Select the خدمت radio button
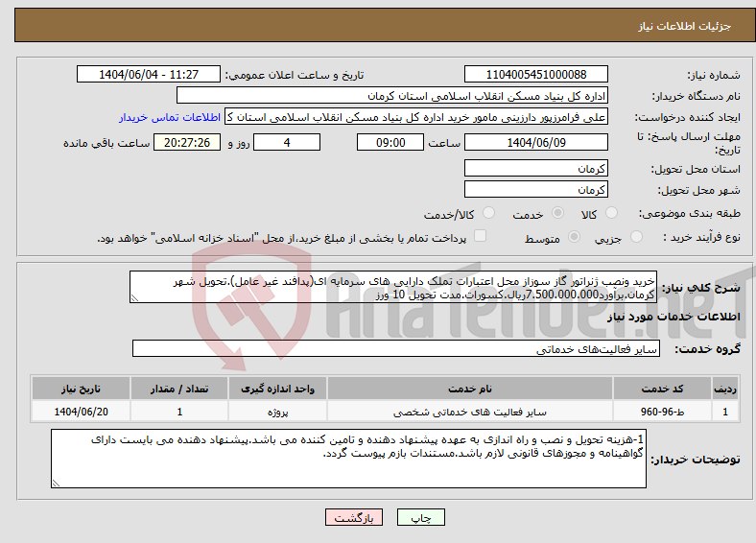Image resolution: width=756 pixels, height=543 pixels. pos(557,213)
